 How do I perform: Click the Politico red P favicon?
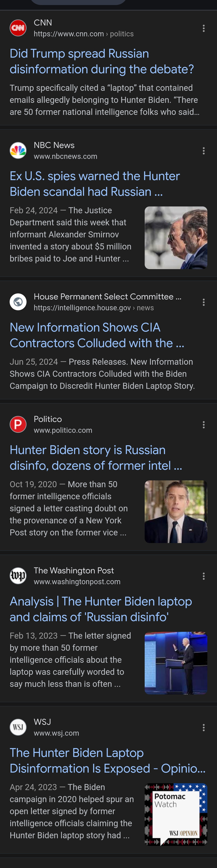click(x=18, y=424)
